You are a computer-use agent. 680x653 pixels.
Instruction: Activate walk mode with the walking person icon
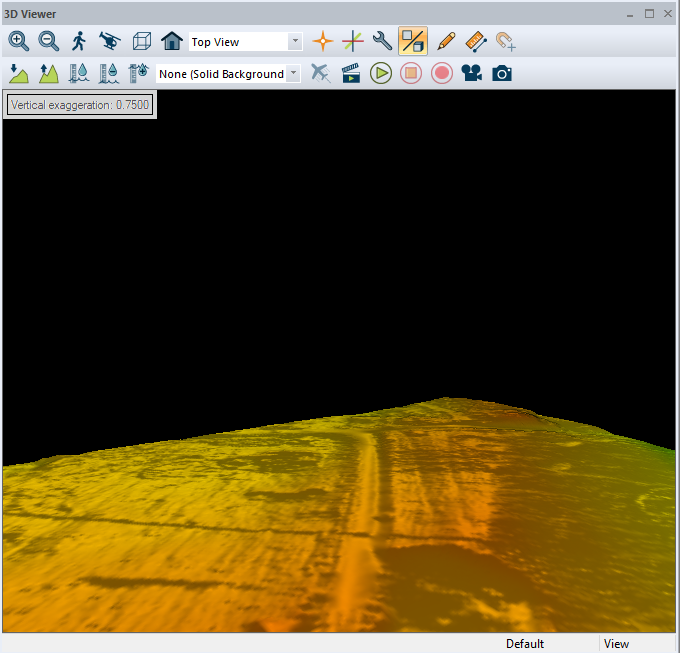point(79,42)
